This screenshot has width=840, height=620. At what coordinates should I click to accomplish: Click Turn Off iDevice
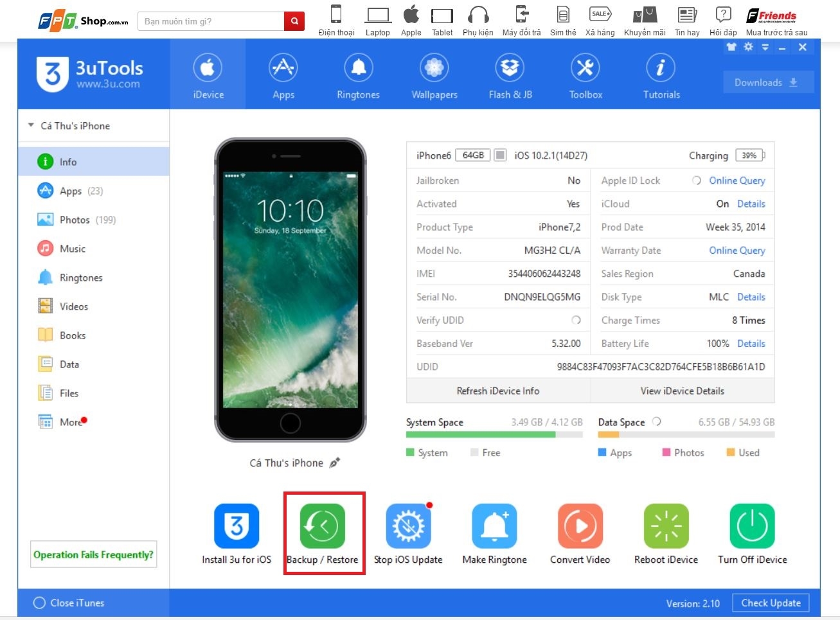pos(752,525)
